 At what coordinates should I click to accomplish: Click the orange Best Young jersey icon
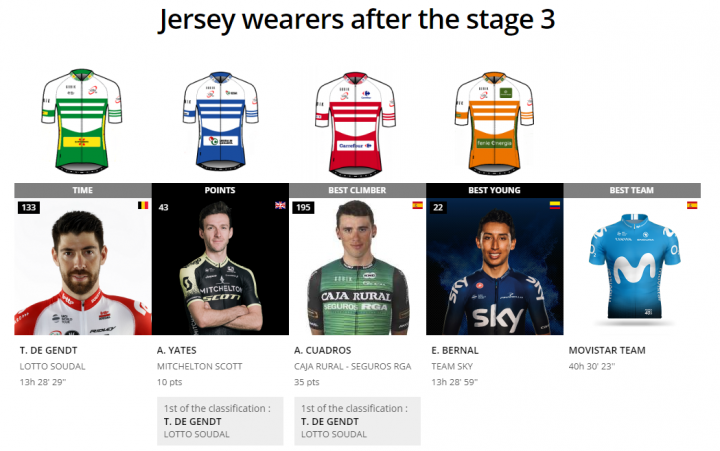494,123
